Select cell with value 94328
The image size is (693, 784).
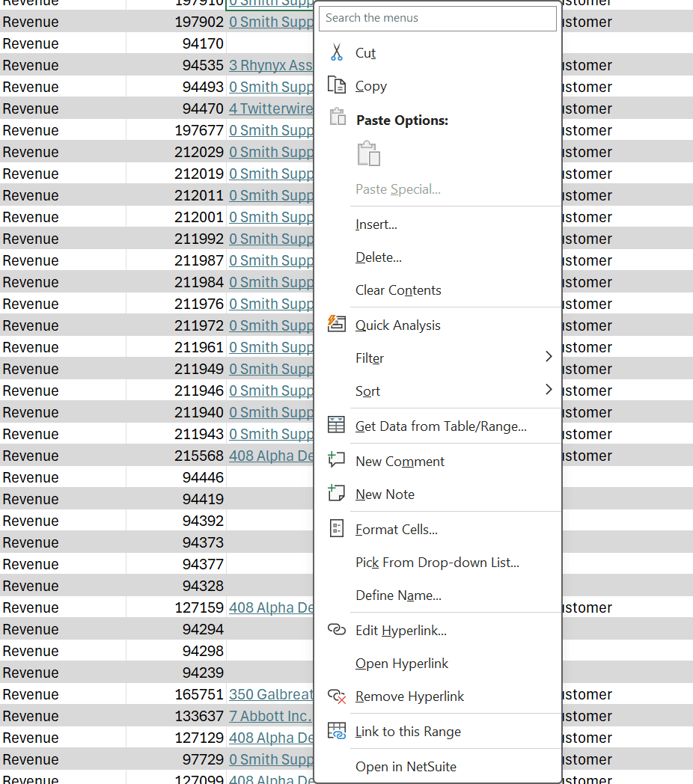click(x=176, y=586)
